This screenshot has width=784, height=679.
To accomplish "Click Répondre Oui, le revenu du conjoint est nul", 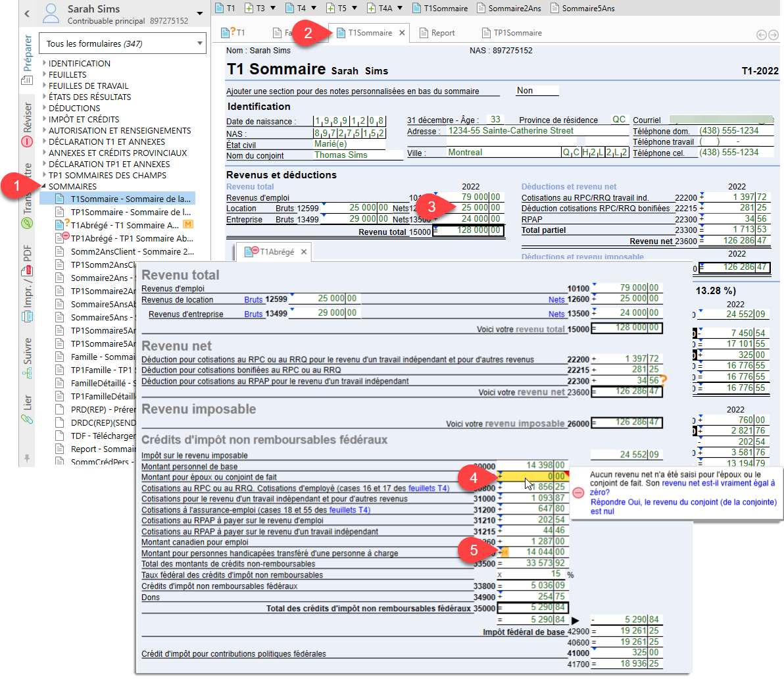I will pos(683,507).
